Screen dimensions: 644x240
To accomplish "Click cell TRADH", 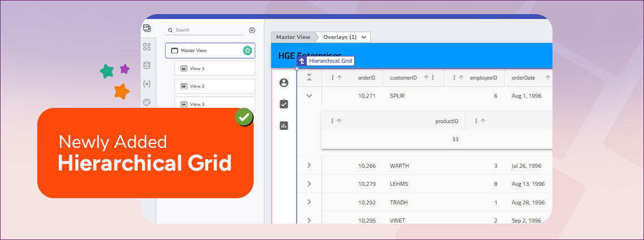I will (399, 202).
